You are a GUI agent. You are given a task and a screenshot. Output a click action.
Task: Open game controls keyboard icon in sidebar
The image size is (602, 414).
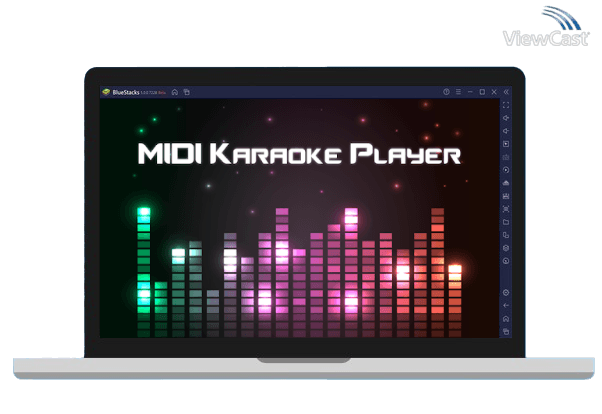pyautogui.click(x=506, y=157)
